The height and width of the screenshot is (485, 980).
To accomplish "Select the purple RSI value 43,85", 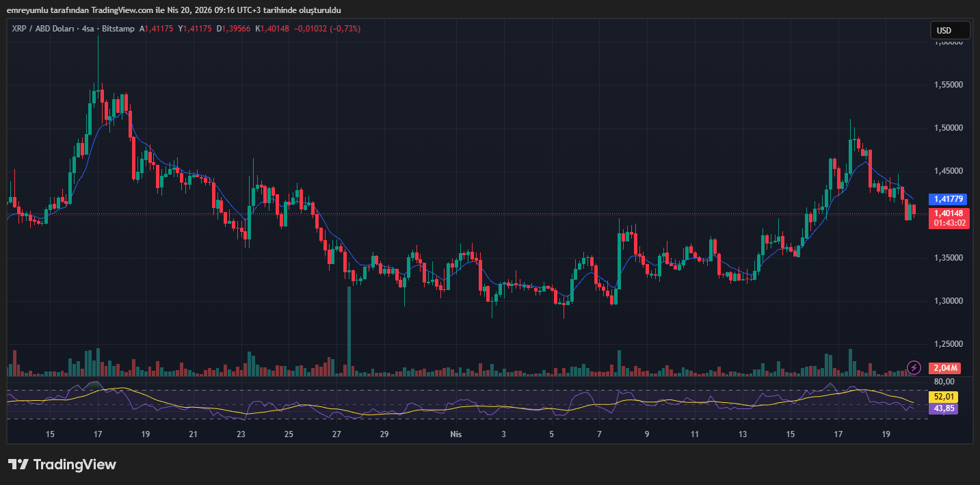I will pos(944,408).
